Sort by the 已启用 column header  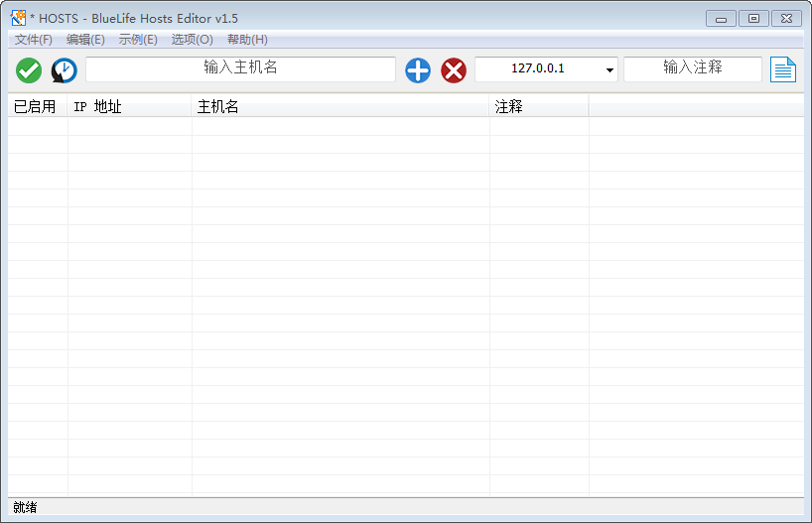[x=36, y=106]
